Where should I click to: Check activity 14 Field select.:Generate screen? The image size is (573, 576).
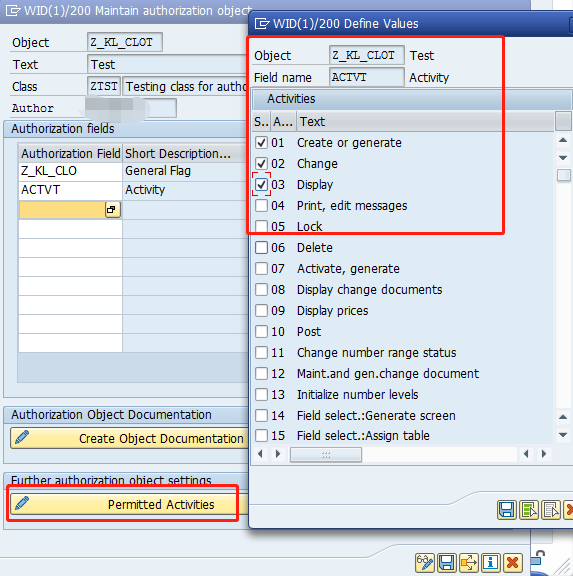(262, 415)
